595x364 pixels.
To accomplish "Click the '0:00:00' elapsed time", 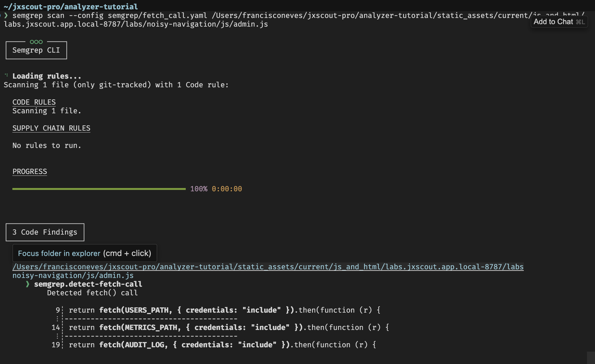I will (x=227, y=189).
